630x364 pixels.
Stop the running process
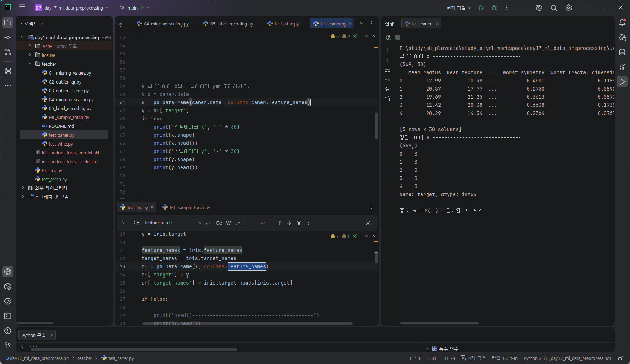pos(398,37)
